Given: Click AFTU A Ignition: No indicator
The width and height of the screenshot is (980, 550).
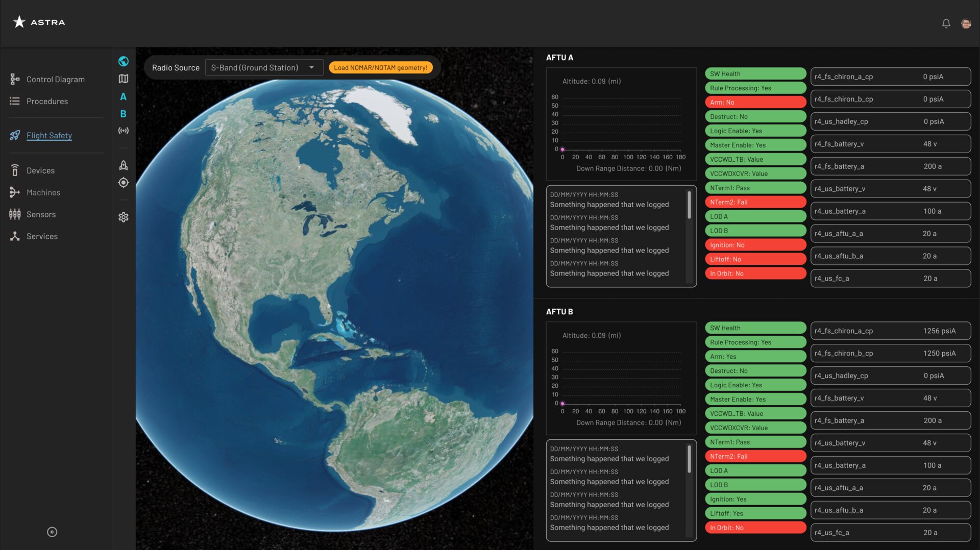Looking at the screenshot, I should tap(755, 245).
